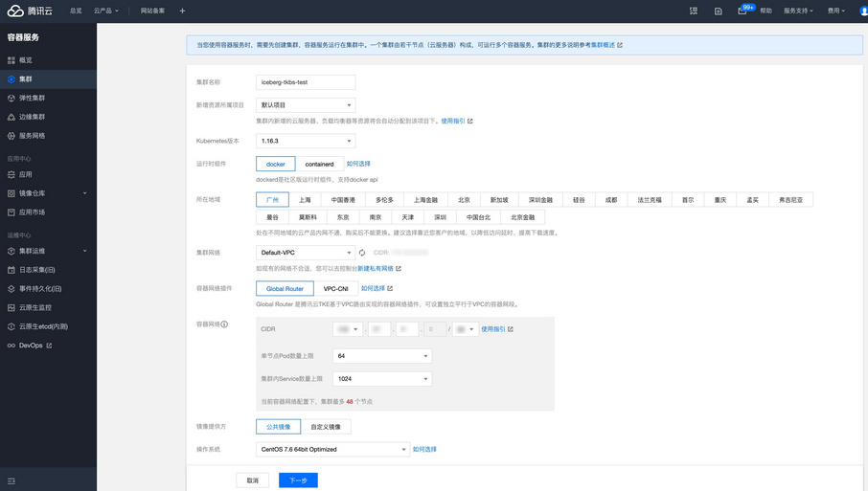868x491 pixels.
Task: Click the 服务网格 icon in sidebar
Action: [x=11, y=136]
